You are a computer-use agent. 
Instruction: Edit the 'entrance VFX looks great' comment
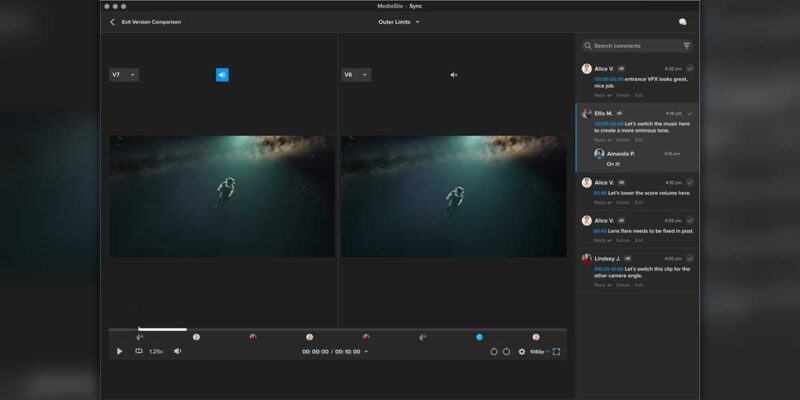(x=639, y=95)
